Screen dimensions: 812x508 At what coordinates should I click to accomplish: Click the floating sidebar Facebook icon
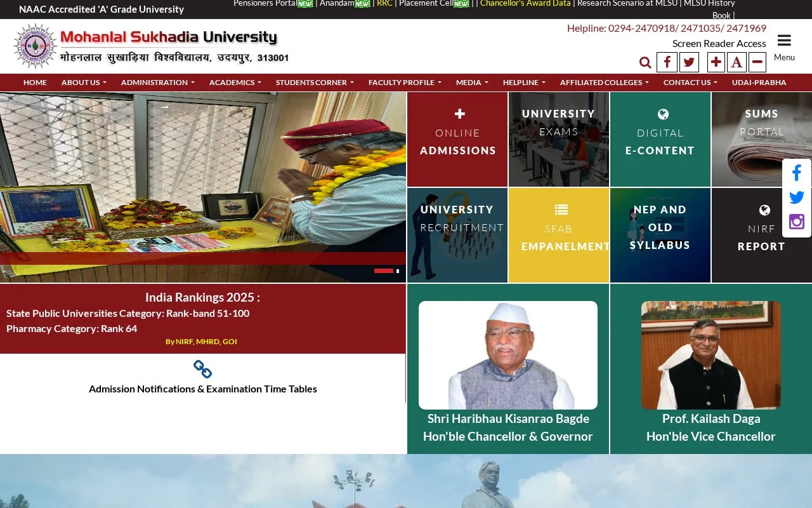(x=797, y=173)
